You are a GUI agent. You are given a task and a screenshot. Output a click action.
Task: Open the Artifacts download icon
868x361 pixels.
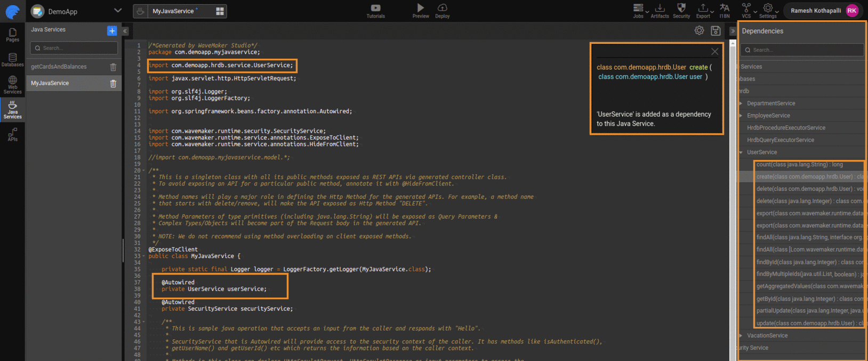660,8
